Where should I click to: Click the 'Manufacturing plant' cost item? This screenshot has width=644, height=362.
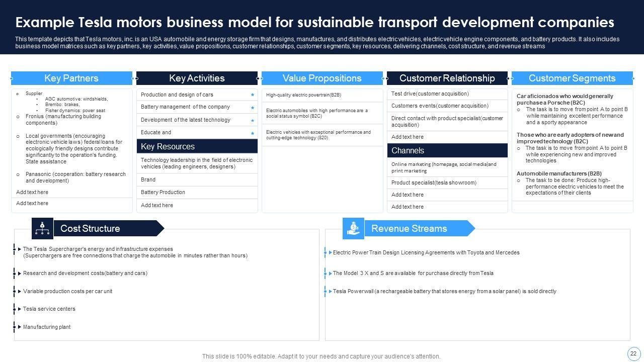pos(47,327)
